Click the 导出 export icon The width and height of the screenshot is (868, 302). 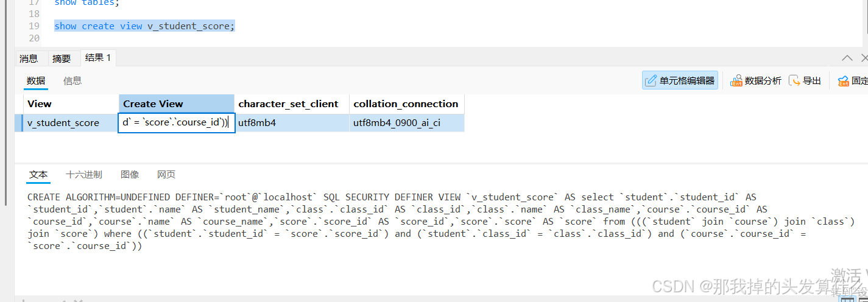[794, 80]
